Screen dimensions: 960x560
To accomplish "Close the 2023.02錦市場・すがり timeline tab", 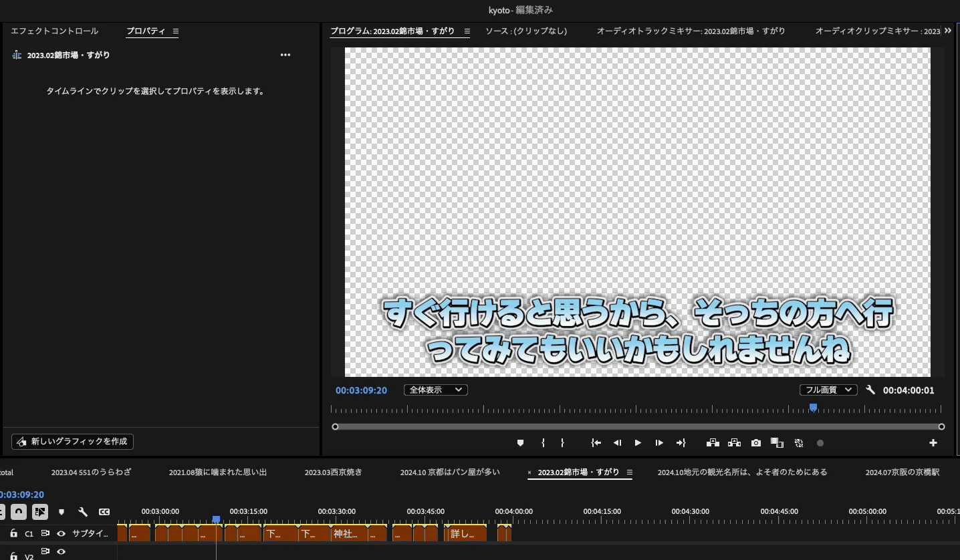I will [x=530, y=472].
